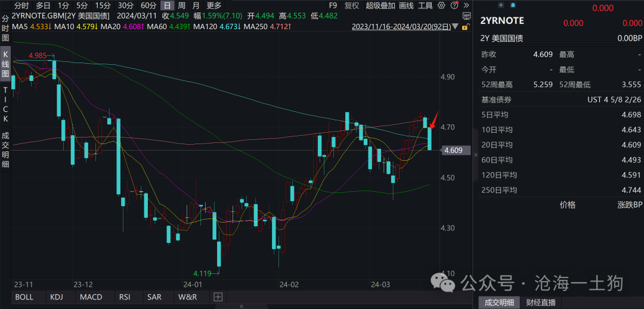Select the 30分 interval
Viewport: 644px width, 309px height.
125,6
